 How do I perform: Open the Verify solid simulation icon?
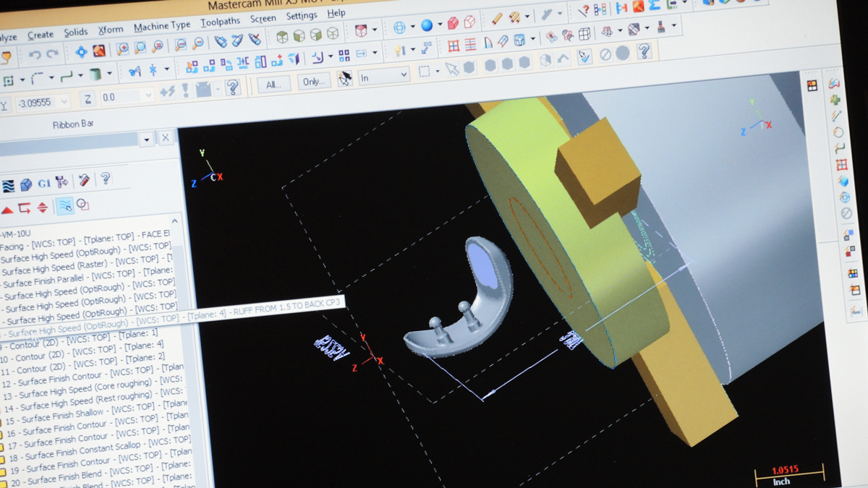point(26,184)
